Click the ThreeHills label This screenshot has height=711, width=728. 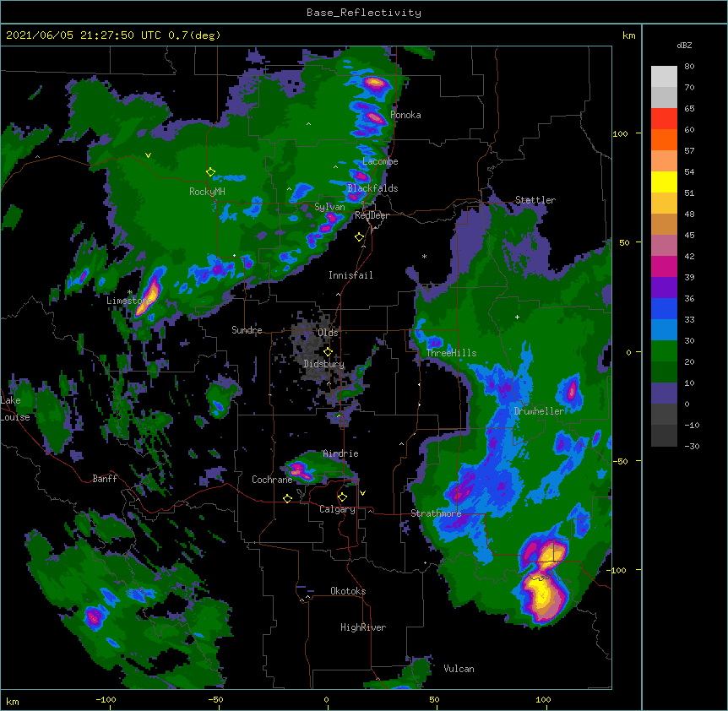click(x=451, y=353)
